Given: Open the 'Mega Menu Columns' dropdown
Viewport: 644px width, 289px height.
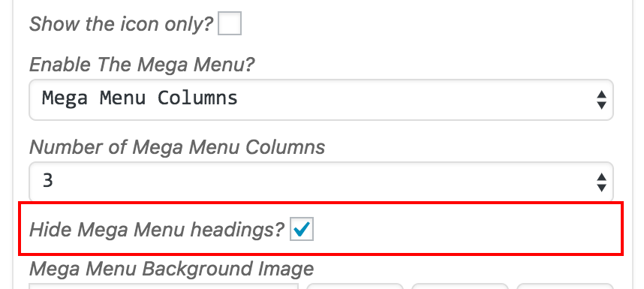Looking at the screenshot, I should 321,100.
